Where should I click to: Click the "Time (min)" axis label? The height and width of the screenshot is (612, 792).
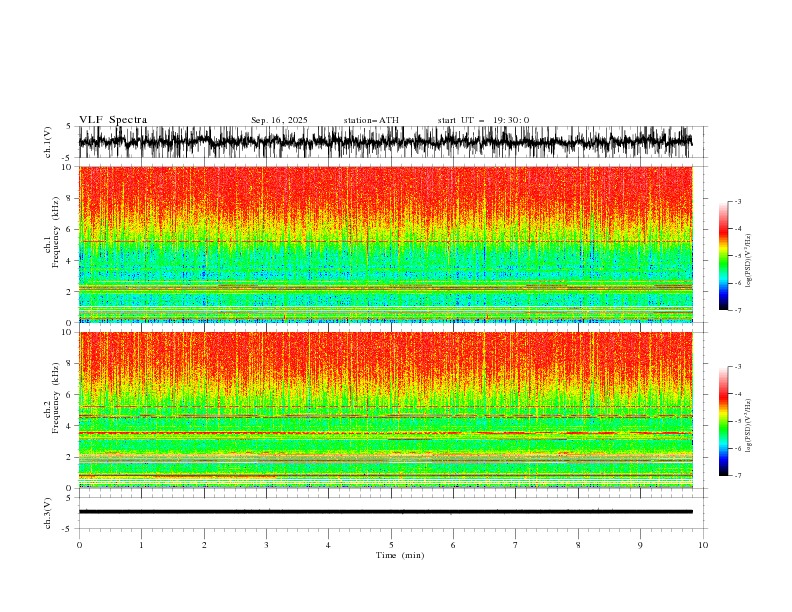click(x=400, y=555)
